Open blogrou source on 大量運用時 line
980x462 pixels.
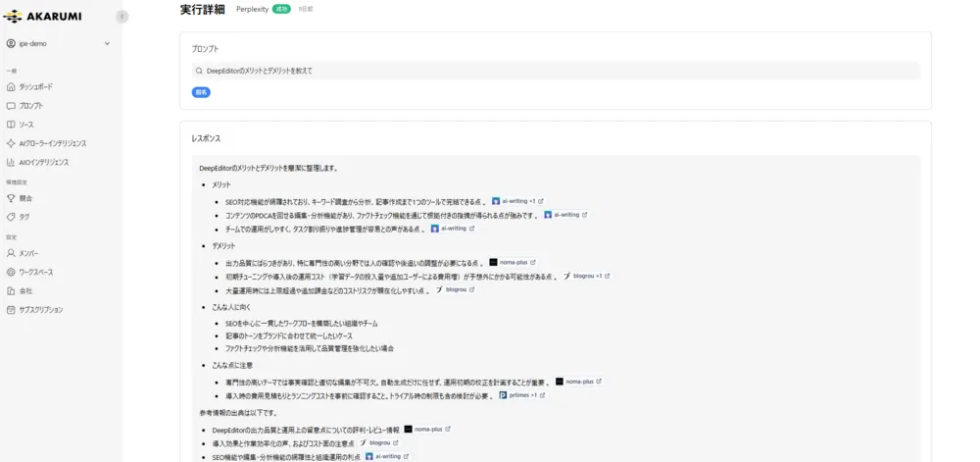click(455, 289)
